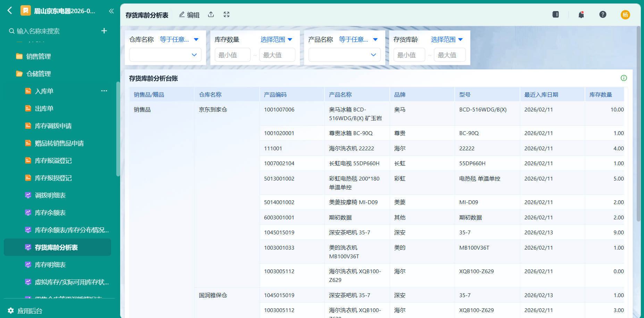This screenshot has width=644, height=318.
Task: Click 库存数量 column header
Action: click(604, 94)
